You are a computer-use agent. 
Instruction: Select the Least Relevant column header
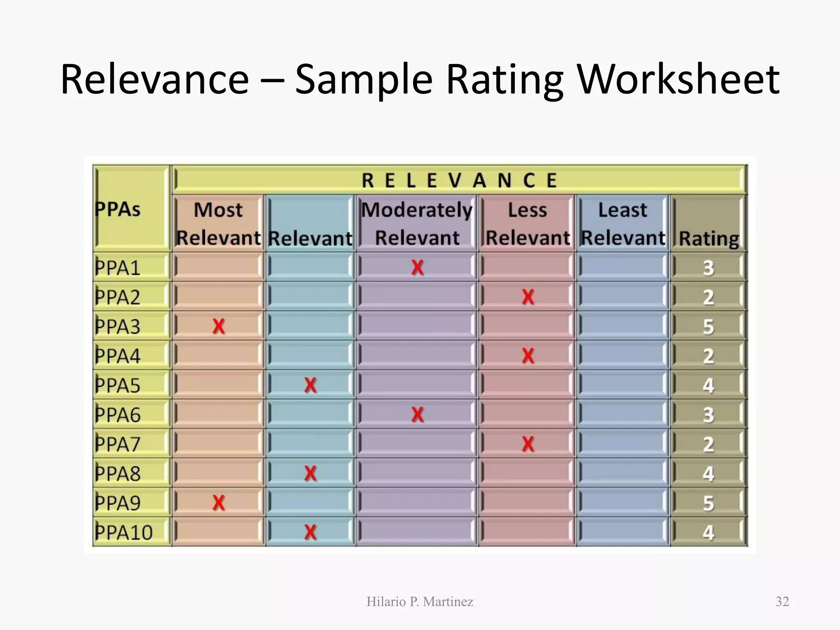click(623, 224)
